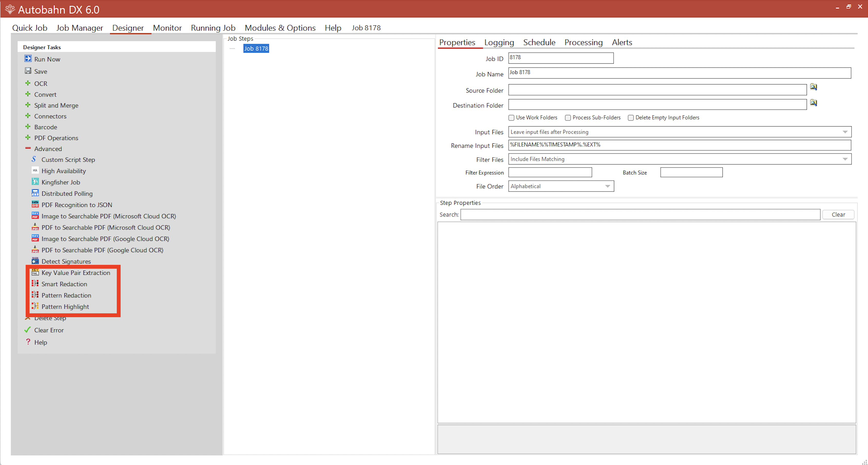Image resolution: width=868 pixels, height=465 pixels.
Task: Click into the Job ID field
Action: click(561, 58)
